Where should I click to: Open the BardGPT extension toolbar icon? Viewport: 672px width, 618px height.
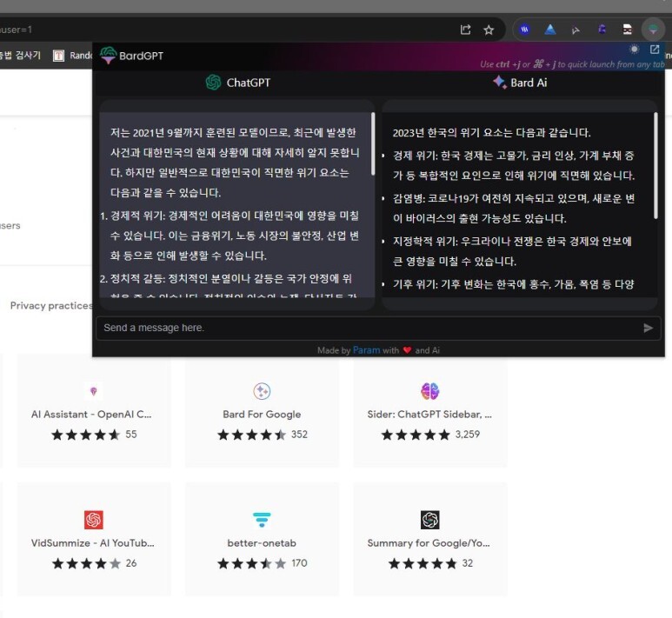pos(653,30)
